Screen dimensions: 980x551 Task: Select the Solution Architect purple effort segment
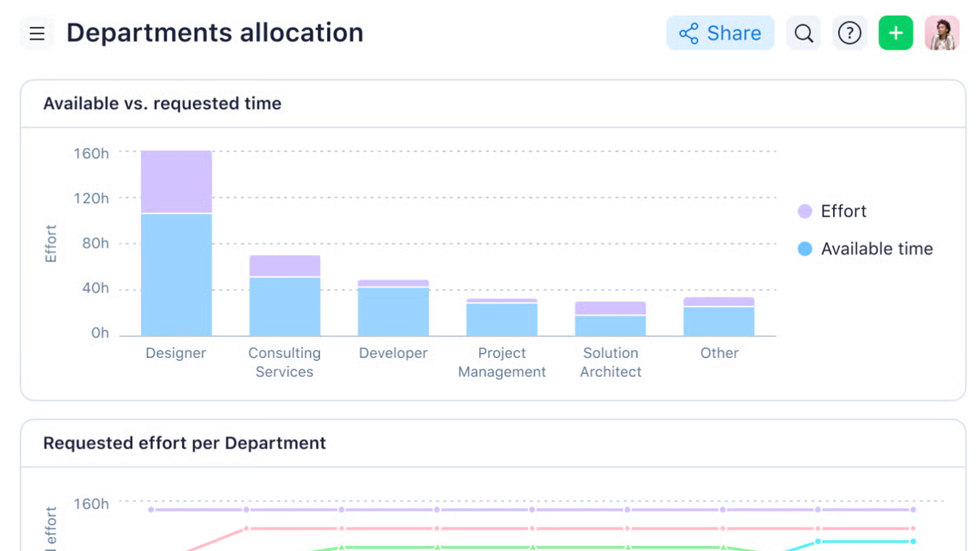(x=610, y=308)
